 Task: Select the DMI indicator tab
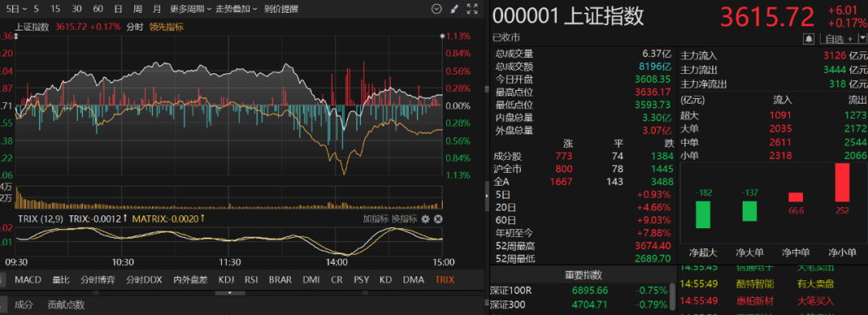[x=311, y=280]
